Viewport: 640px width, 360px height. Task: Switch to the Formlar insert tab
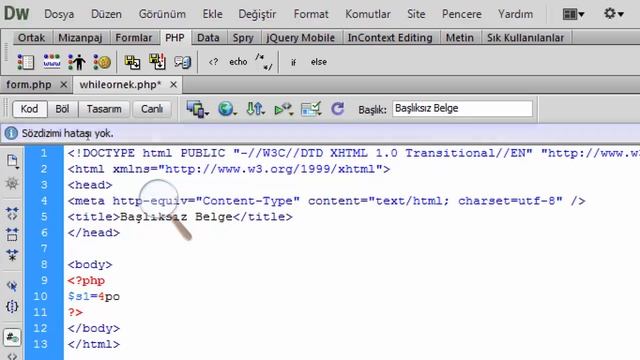coord(133,38)
